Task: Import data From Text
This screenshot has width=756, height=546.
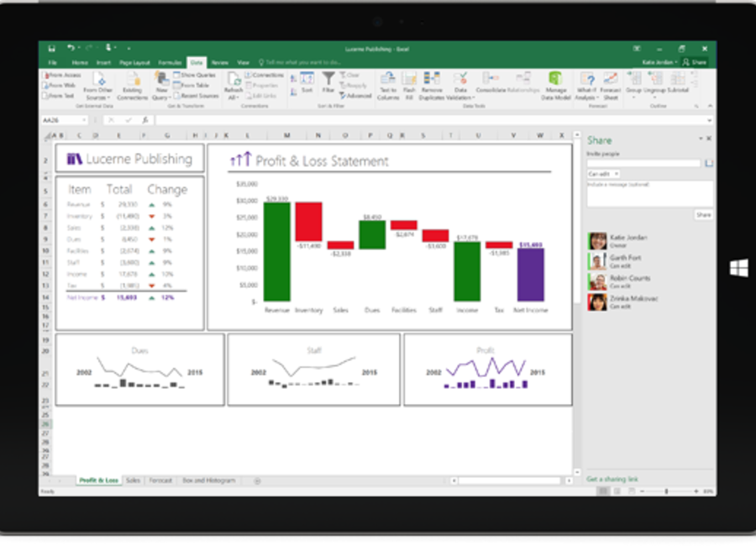Action: click(x=58, y=96)
